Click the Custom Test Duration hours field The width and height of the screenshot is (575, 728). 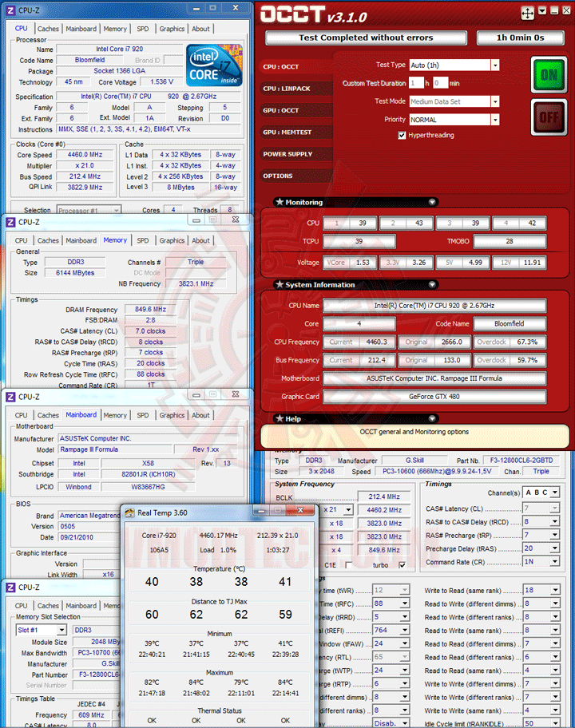(x=417, y=83)
